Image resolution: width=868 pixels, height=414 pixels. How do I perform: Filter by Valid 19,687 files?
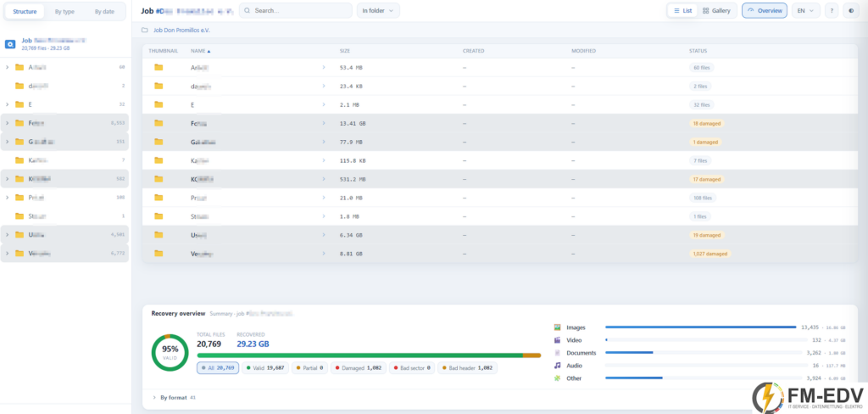pyautogui.click(x=265, y=368)
